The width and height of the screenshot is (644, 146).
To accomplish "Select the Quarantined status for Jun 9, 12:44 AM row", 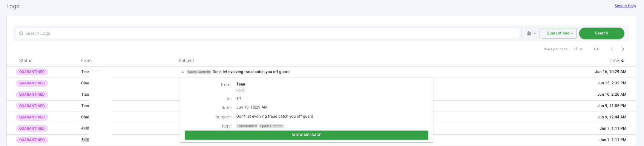I will pos(32,117).
